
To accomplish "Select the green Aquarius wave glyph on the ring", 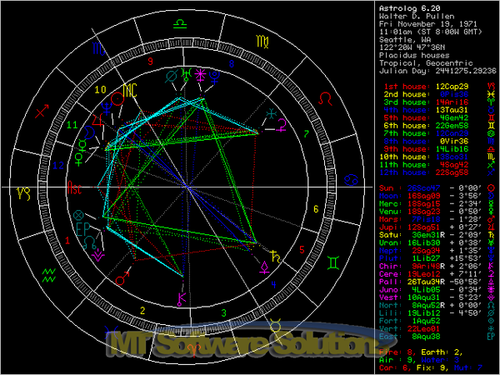I will pos(49,275).
